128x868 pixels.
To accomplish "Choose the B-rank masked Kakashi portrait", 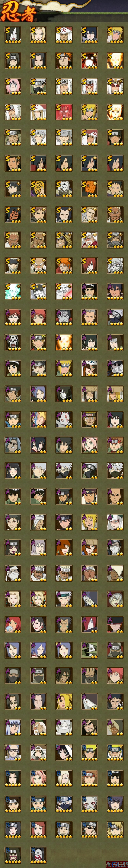I will [x=64, y=803].
